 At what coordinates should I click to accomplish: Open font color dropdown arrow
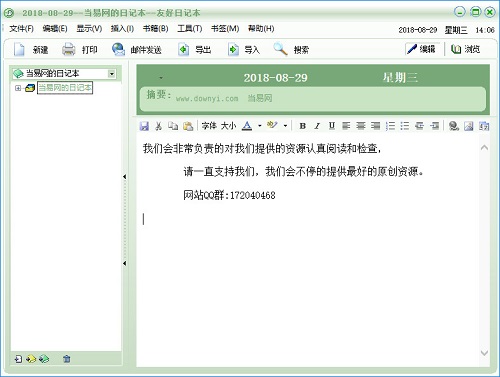click(260, 126)
